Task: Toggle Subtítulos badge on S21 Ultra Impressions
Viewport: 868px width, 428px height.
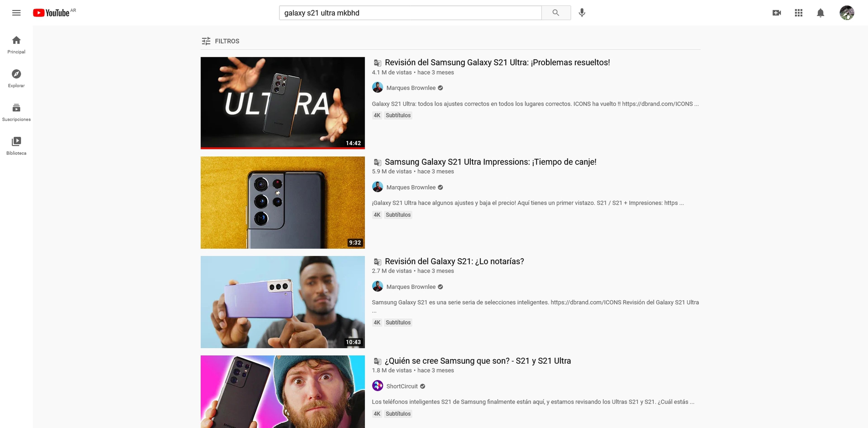Action: tap(398, 214)
